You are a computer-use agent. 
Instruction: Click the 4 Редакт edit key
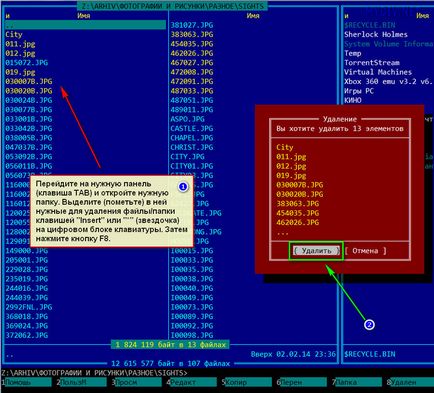[x=193, y=382]
